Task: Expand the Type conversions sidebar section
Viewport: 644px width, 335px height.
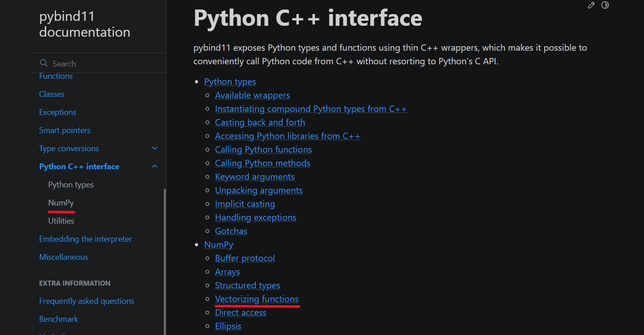Action: coord(155,148)
